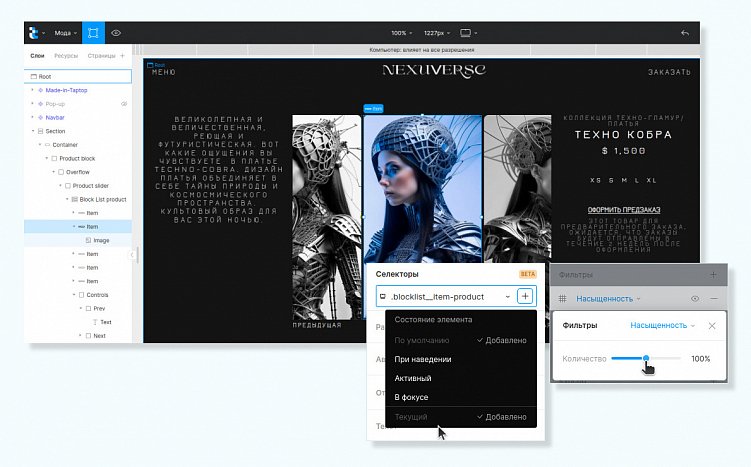Click the grid drag handle beside Насыщенность
Viewport: 751px width, 467px height.
point(563,298)
